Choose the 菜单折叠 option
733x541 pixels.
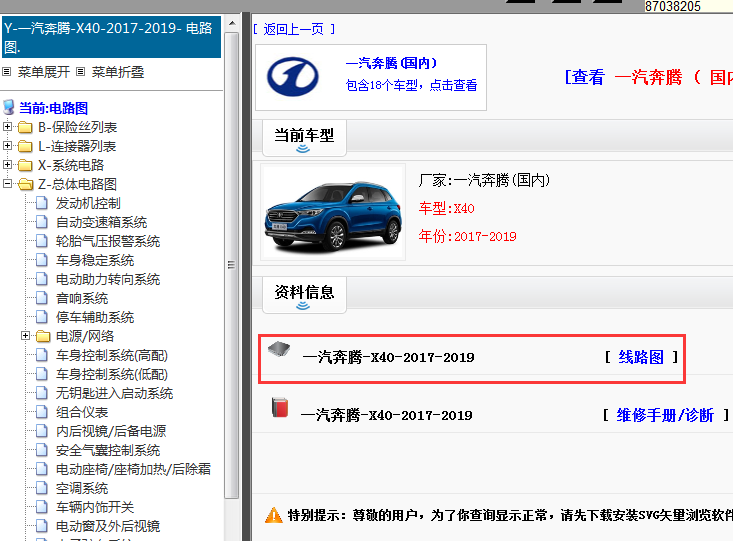pyautogui.click(x=118, y=72)
